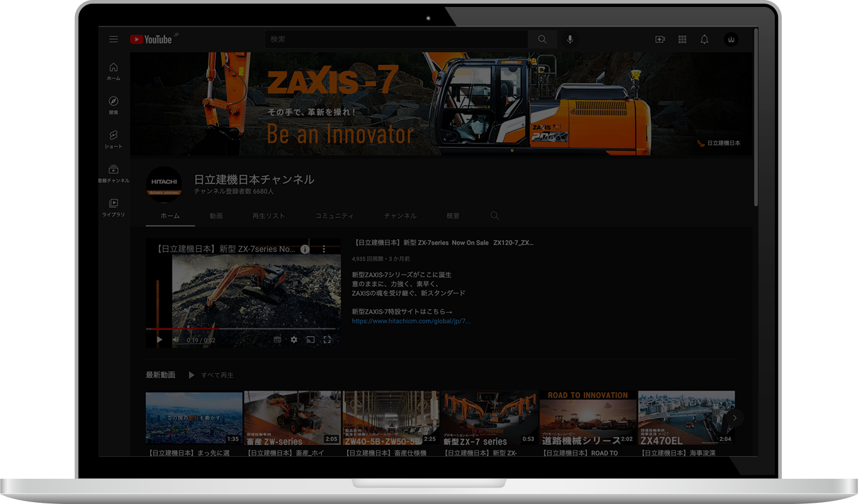This screenshot has width=858, height=504.
Task: Play the featured video
Action: tap(159, 340)
